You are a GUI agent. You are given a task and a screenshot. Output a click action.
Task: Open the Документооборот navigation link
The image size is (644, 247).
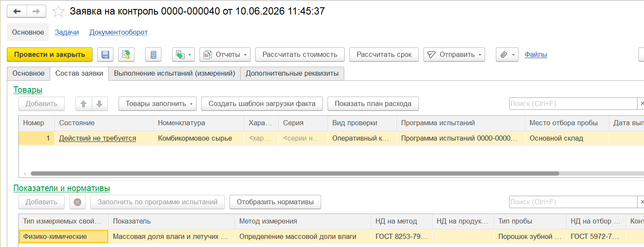tap(119, 32)
